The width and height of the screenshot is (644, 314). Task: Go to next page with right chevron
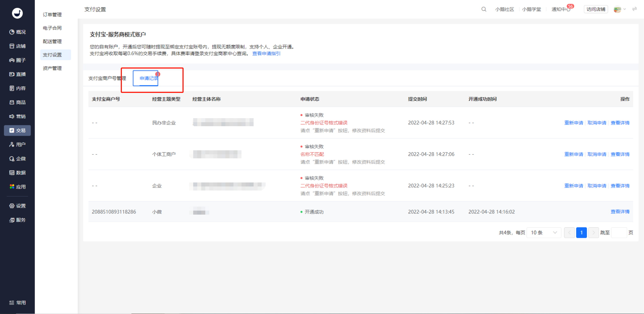pyautogui.click(x=593, y=233)
